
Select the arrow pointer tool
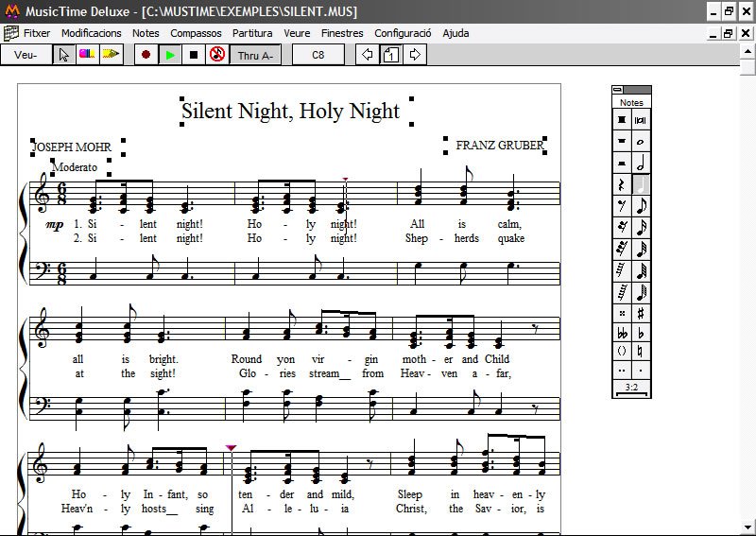pos(63,55)
